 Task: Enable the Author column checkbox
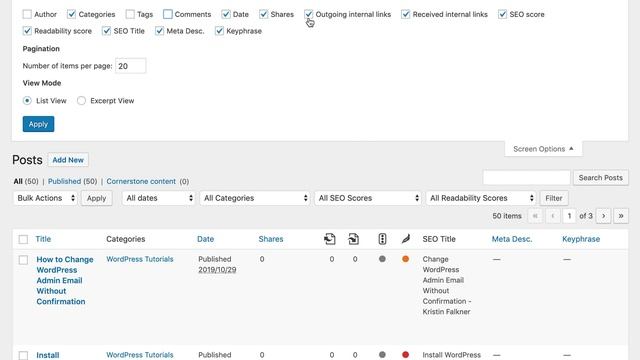[x=27, y=14]
